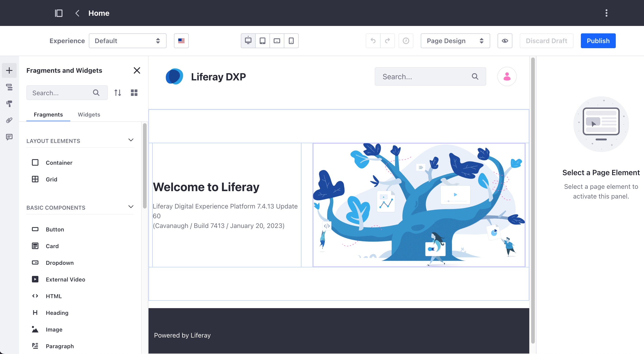Switch to the Widgets tab
644x354 pixels.
tap(89, 114)
